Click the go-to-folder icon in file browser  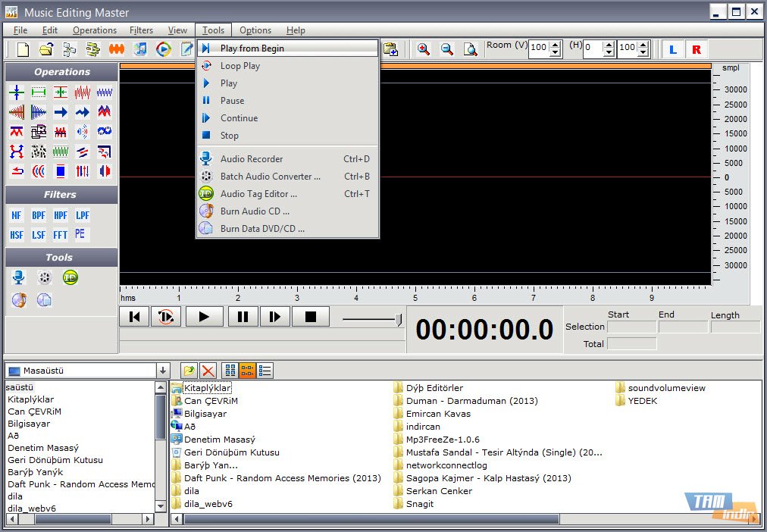(x=189, y=371)
